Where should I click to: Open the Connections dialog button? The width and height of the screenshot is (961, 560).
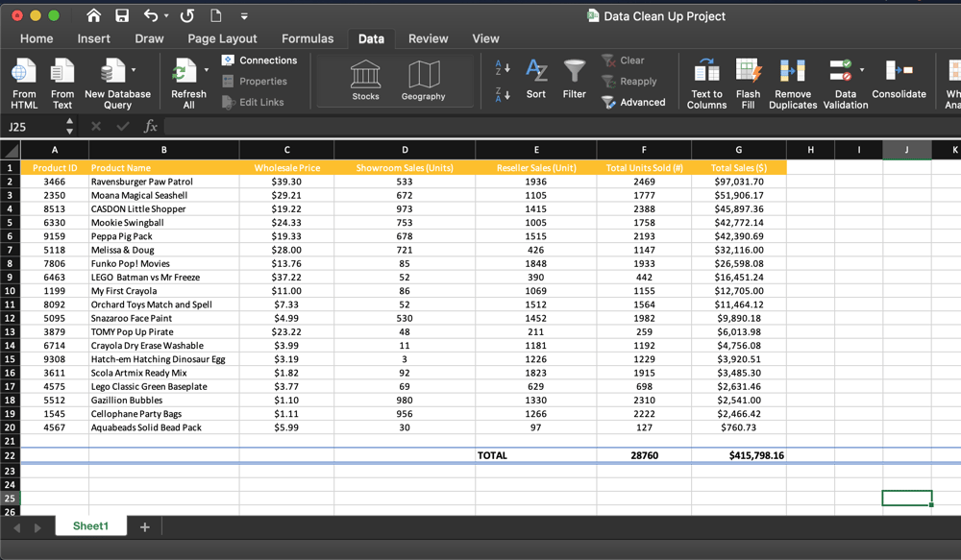[259, 61]
